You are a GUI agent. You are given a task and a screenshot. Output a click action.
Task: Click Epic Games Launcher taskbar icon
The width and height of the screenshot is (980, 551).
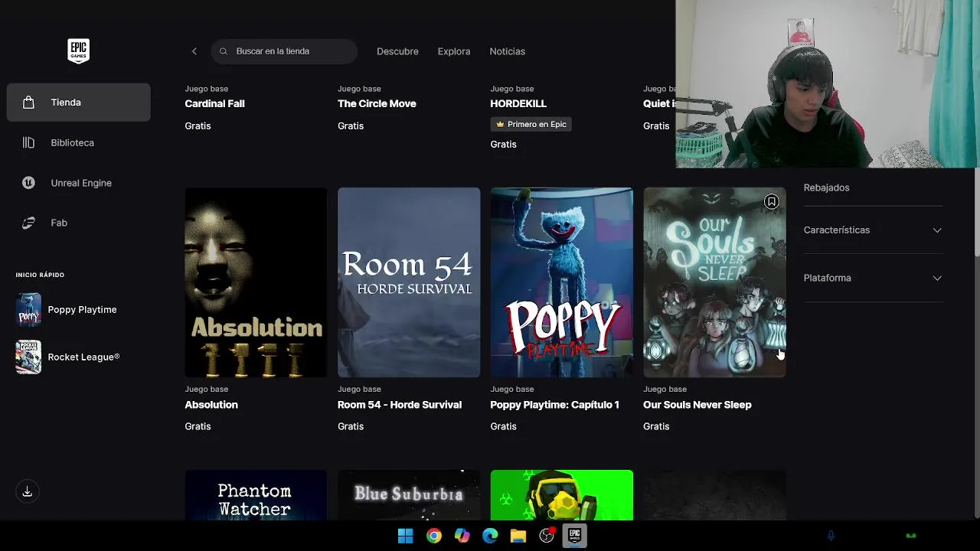pyautogui.click(x=574, y=536)
